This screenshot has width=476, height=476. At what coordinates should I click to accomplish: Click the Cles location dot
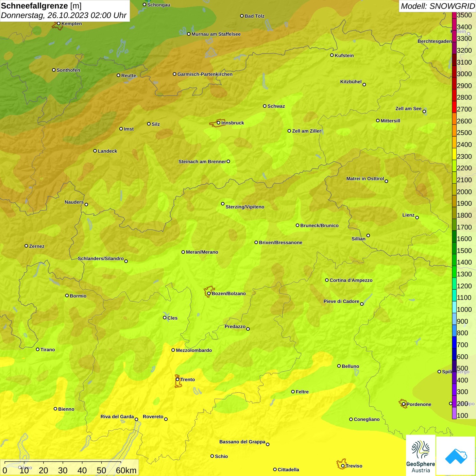[x=165, y=318]
